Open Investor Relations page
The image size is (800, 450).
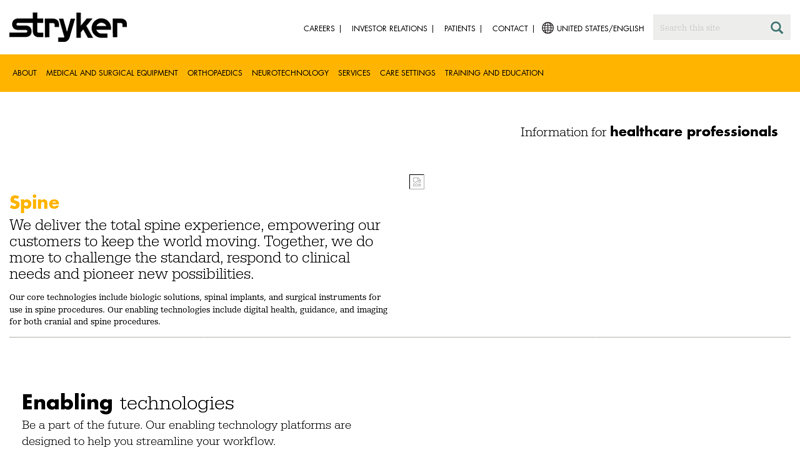(389, 29)
